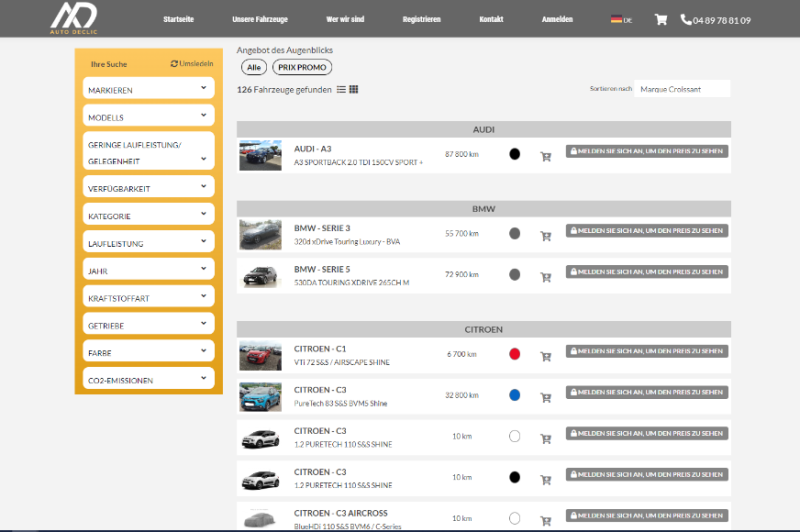800x532 pixels.
Task: Switch to grid view layout
Action: click(354, 90)
